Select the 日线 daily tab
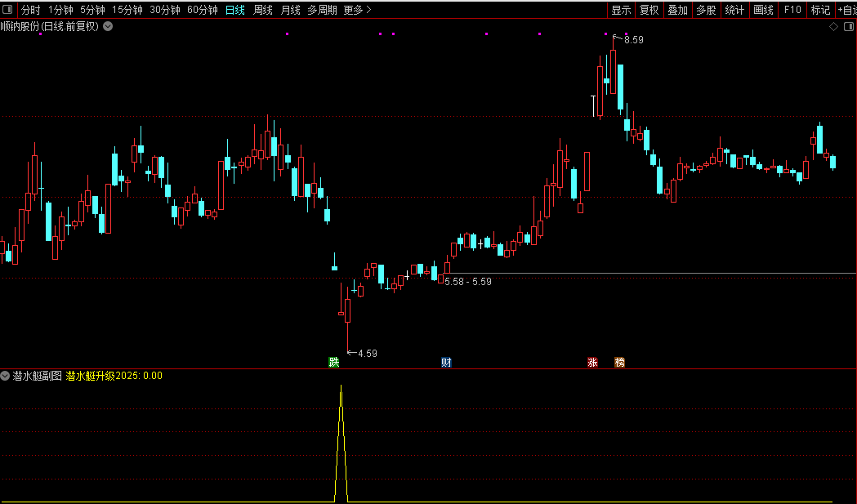The image size is (857, 504). click(235, 10)
